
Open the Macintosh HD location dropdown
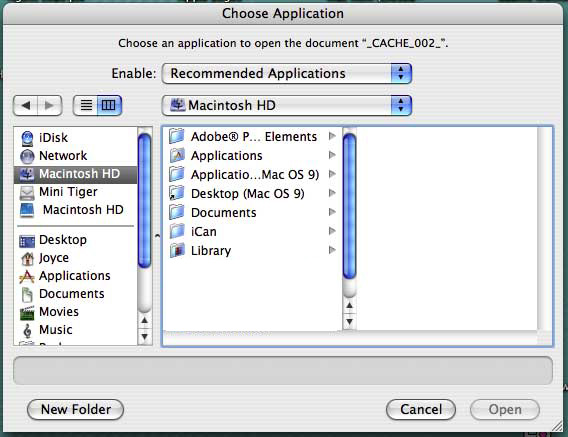click(x=287, y=105)
